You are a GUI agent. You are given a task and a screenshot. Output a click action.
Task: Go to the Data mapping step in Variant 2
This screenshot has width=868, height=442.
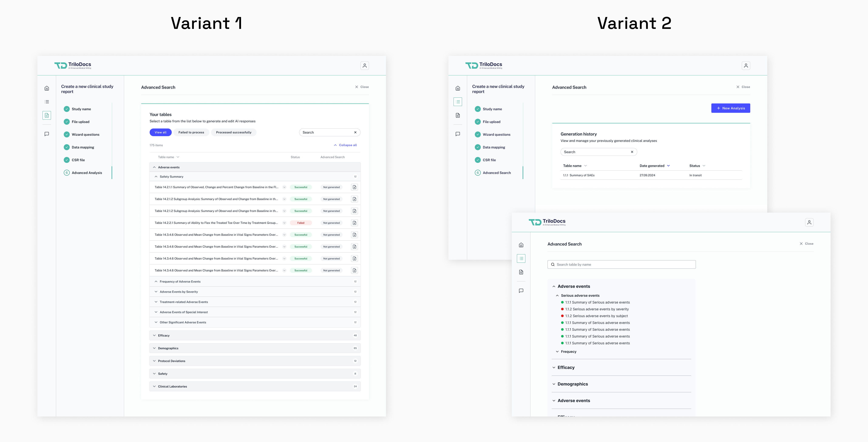coord(494,147)
